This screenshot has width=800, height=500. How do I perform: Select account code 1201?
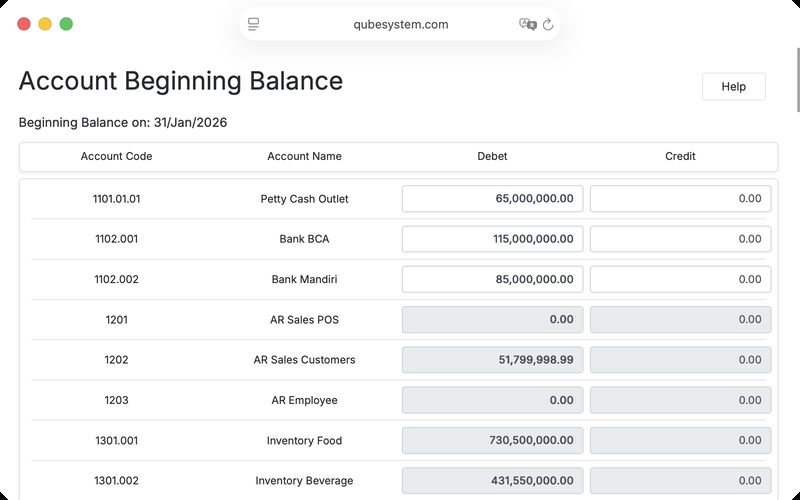(x=116, y=320)
